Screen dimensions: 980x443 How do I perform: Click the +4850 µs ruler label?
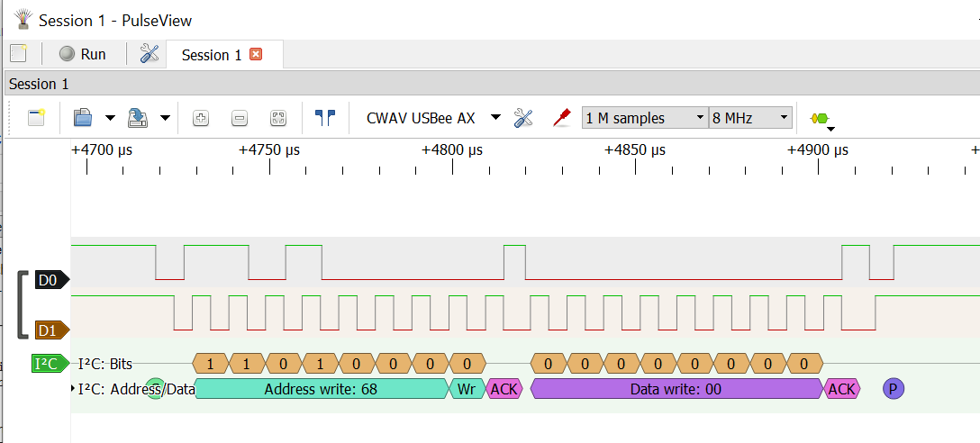pyautogui.click(x=635, y=150)
